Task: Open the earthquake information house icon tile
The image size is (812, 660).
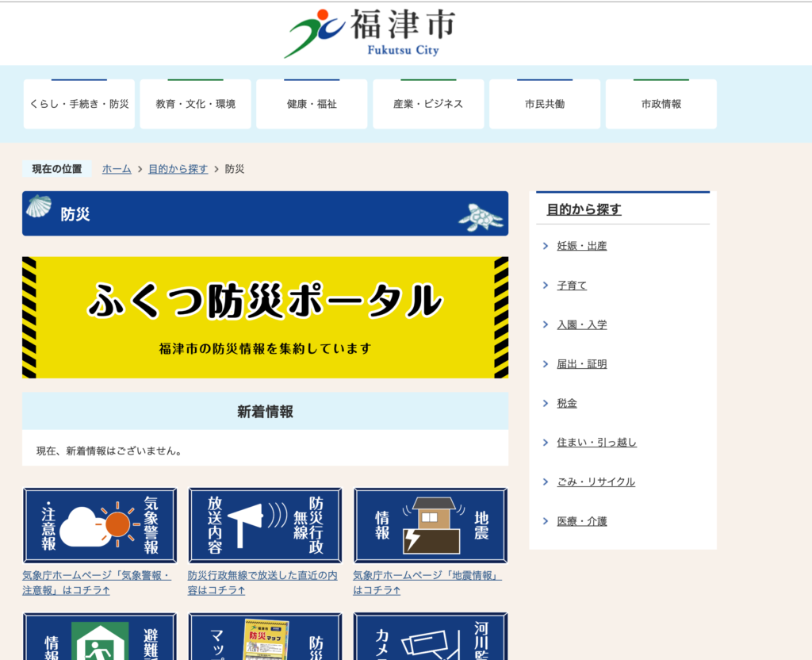Action: click(430, 525)
